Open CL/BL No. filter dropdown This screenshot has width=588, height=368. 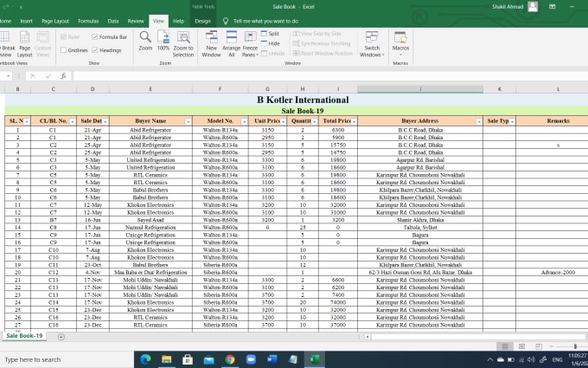pyautogui.click(x=73, y=121)
